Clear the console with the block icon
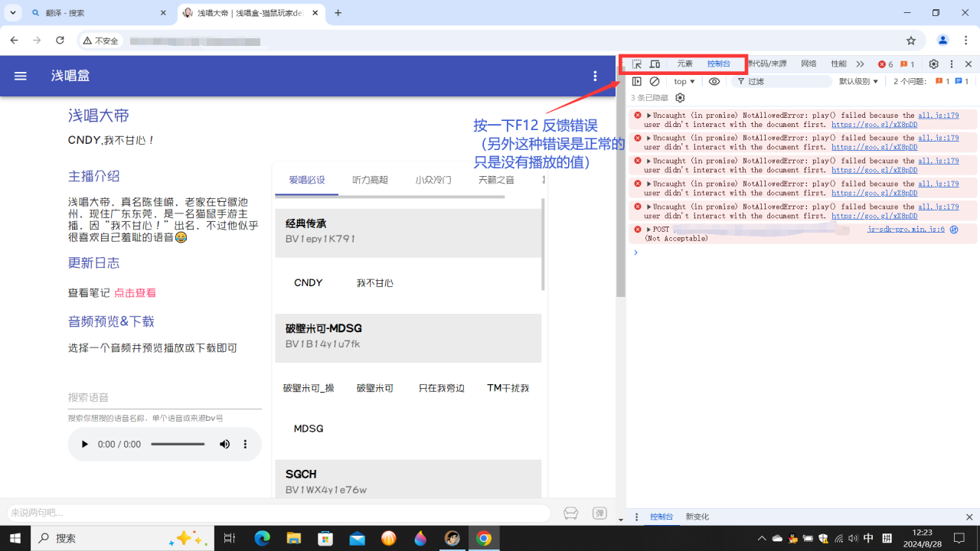 pyautogui.click(x=655, y=81)
